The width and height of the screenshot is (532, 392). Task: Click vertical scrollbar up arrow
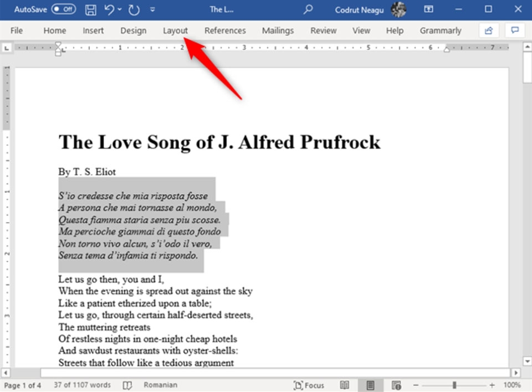(x=527, y=47)
